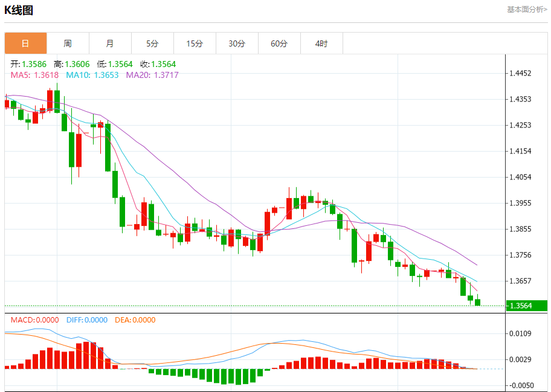
Task: Click the closing price value after 收
Action: point(163,64)
